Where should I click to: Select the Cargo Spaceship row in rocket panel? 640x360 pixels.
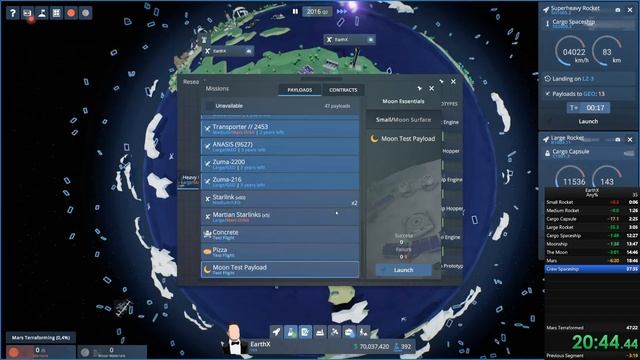588,23
